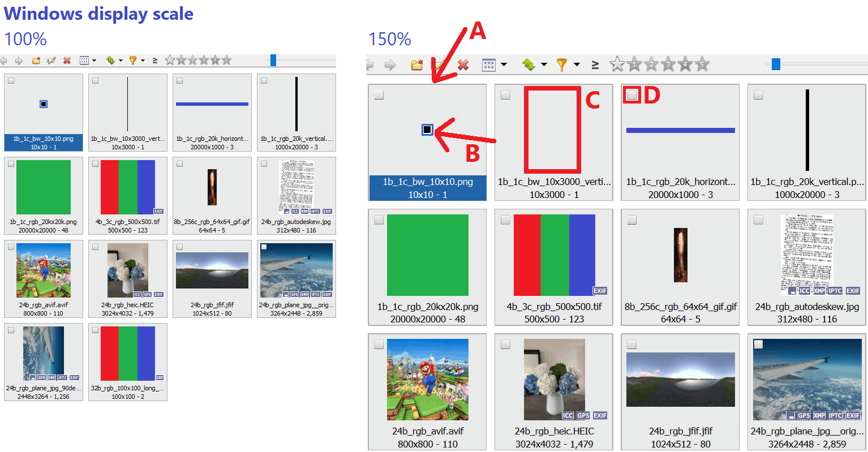Select the green square thumbnail in the 150% view
This screenshot has height=452, width=868.
428,255
